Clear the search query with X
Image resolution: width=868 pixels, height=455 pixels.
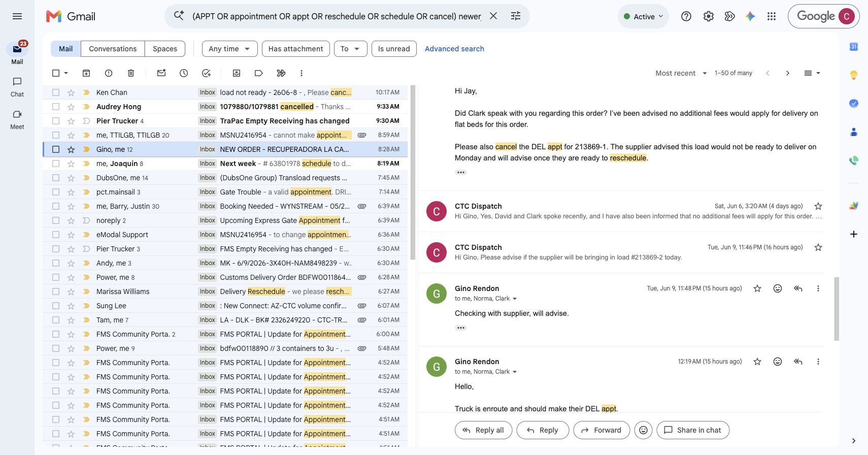click(493, 16)
